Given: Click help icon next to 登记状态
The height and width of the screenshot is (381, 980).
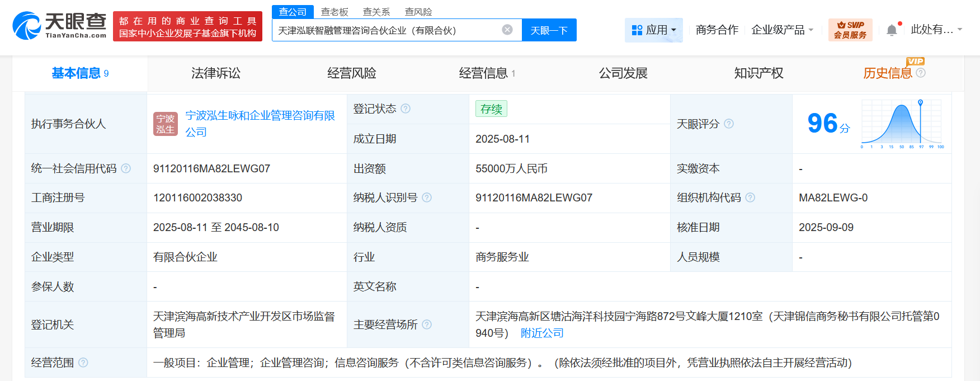Looking at the screenshot, I should [406, 109].
